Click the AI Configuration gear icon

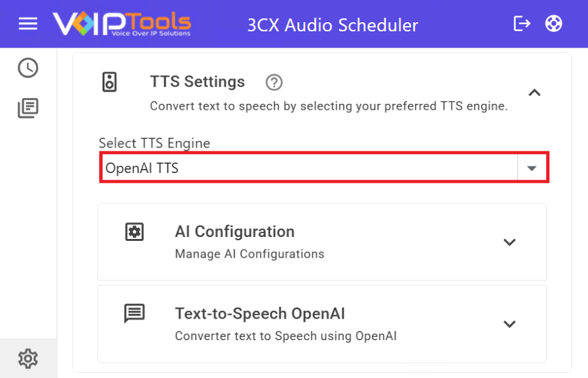click(x=135, y=232)
